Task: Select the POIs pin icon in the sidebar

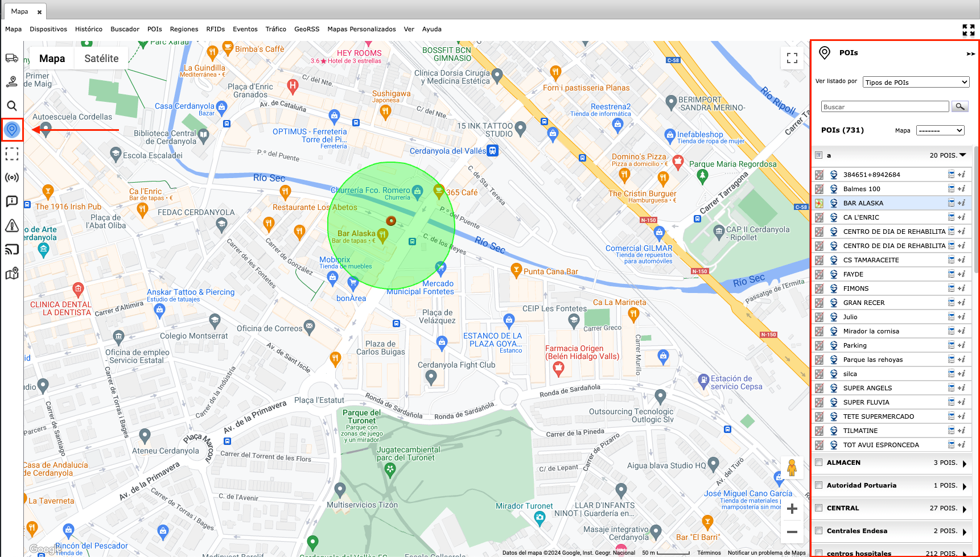Action: click(x=12, y=130)
